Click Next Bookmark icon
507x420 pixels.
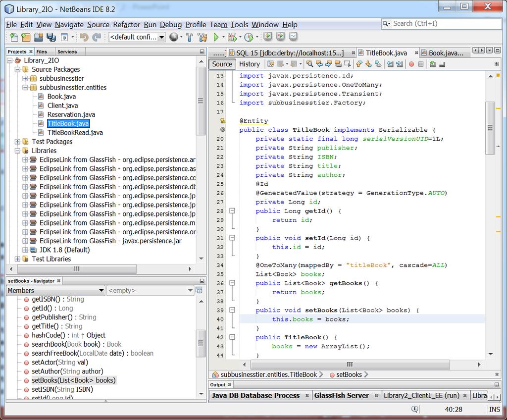pos(368,64)
